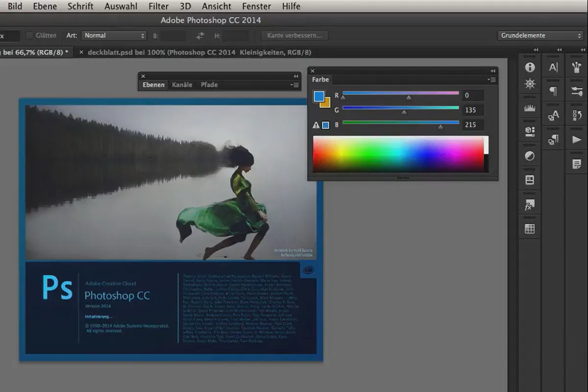Open the Hilfe menu
This screenshot has height=392, width=588.
coord(292,6)
